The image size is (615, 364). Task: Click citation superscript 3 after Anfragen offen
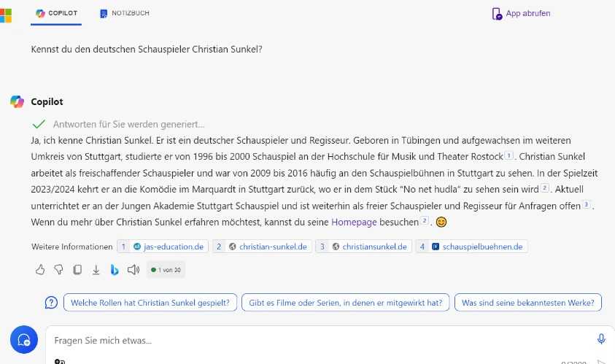coord(586,204)
